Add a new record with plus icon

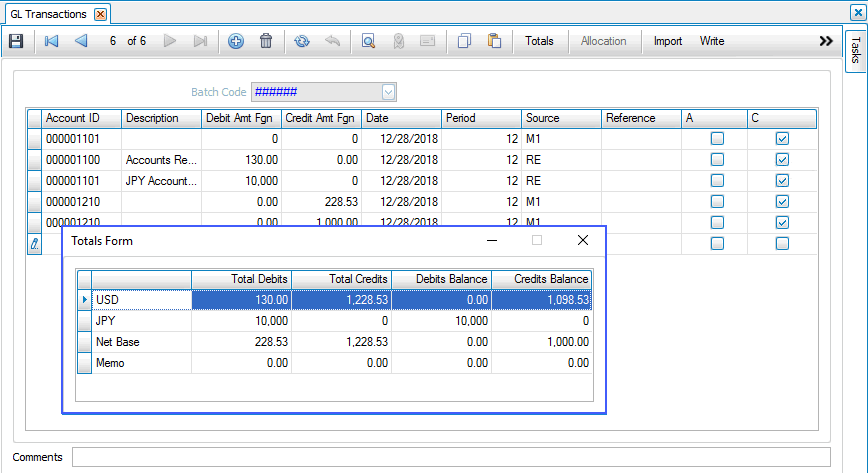pyautogui.click(x=236, y=41)
